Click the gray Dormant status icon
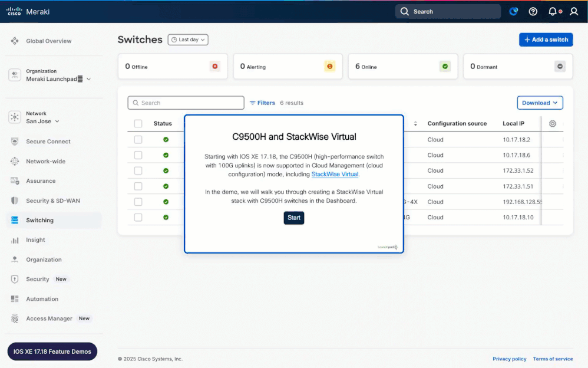The image size is (588, 368). [560, 67]
